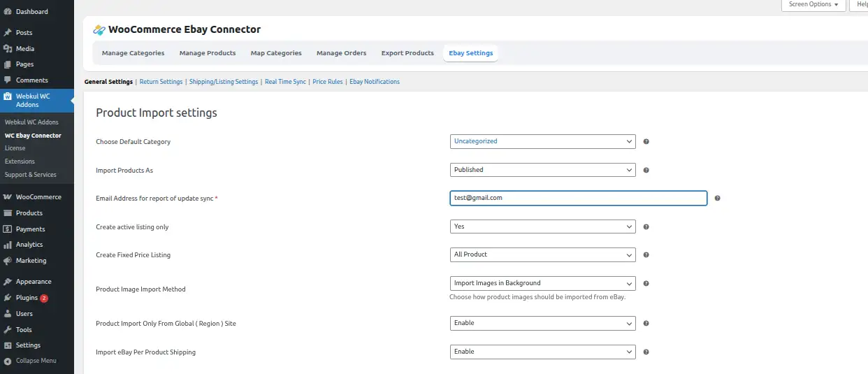
Task: Click the WooCommerce icon in the sidebar
Action: [8, 197]
